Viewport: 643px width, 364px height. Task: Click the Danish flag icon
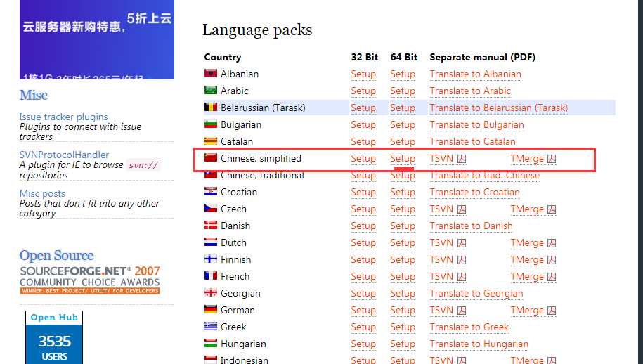click(x=211, y=225)
